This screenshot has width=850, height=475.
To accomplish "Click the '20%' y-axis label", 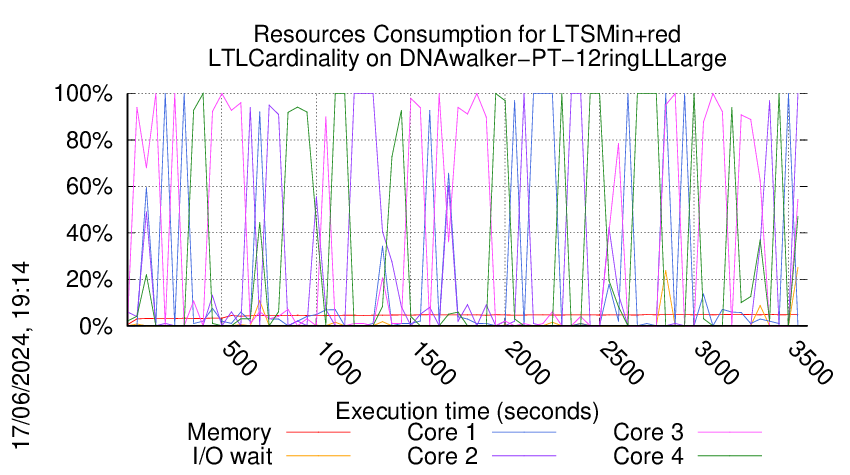I will point(89,280).
